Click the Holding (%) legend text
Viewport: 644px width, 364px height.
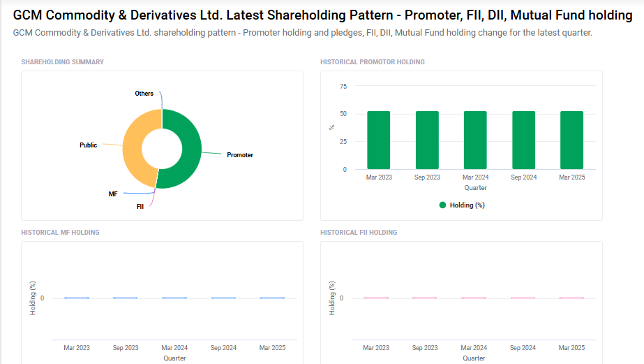467,205
